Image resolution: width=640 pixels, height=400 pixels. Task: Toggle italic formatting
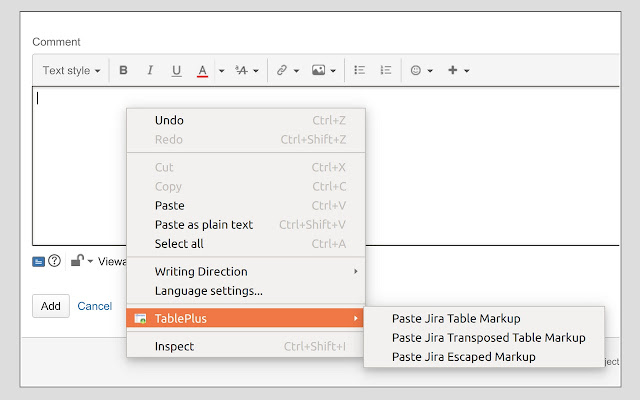[150, 70]
